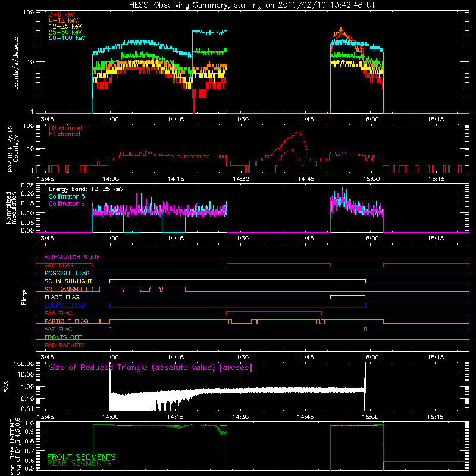Click the vertical Flags axis label
The height and width of the screenshot is (476, 476).
coord(24,297)
